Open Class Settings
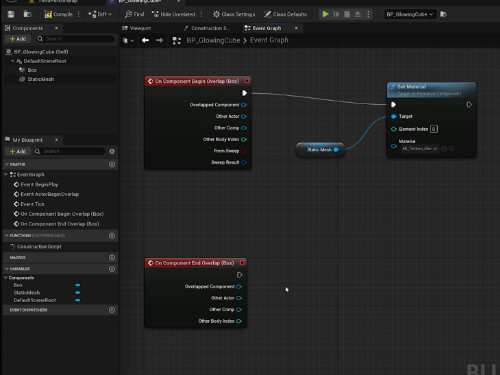Viewport: 500px width, 375px height. point(234,14)
